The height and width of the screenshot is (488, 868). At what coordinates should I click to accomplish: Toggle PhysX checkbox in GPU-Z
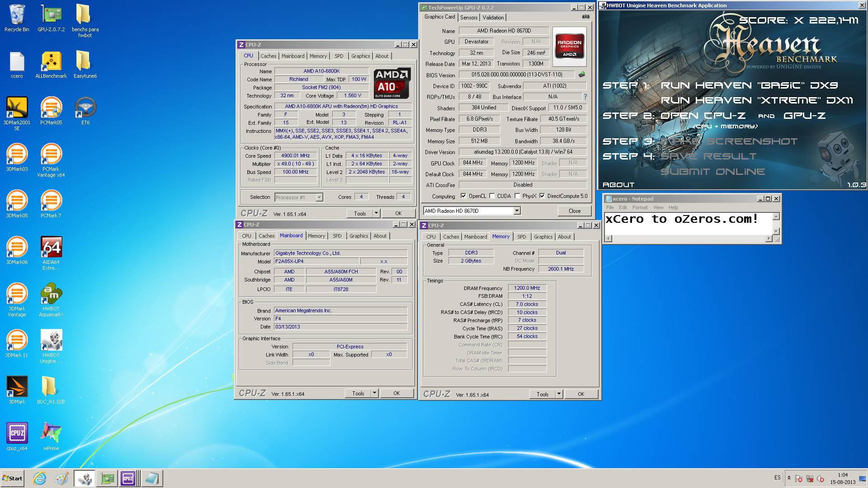[517, 196]
